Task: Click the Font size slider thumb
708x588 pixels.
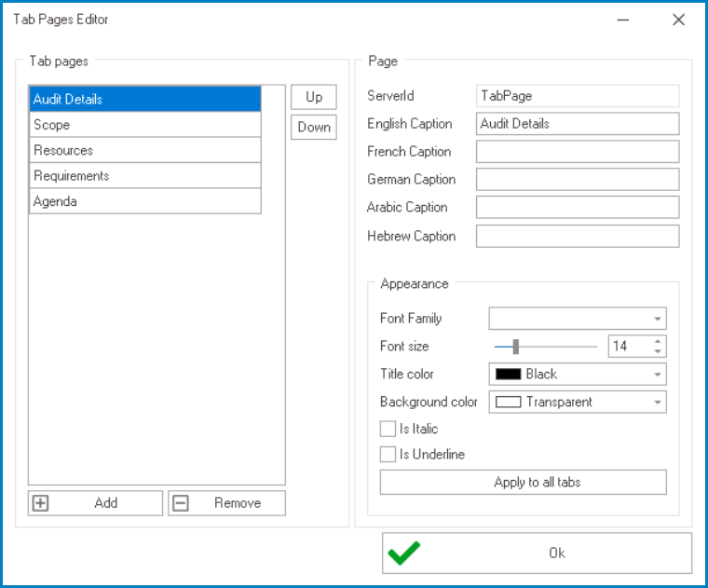Action: (516, 347)
